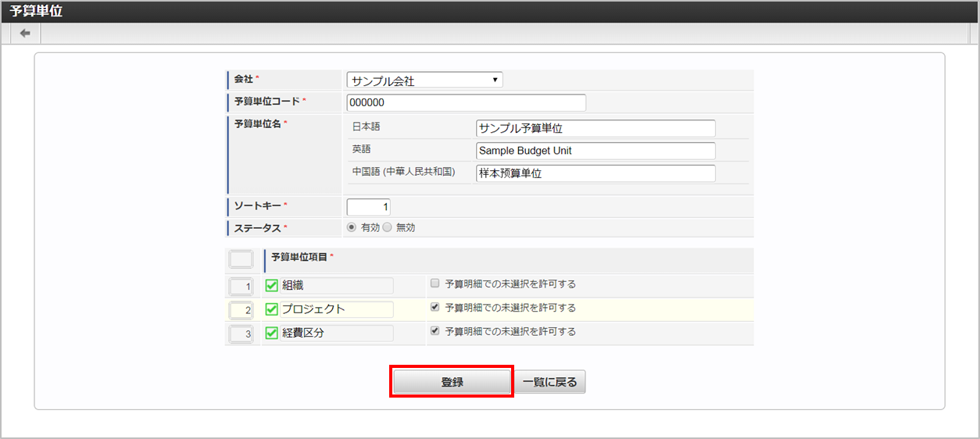The height and width of the screenshot is (439, 980).
Task: Select the 有効 status radio button
Action: 352,227
